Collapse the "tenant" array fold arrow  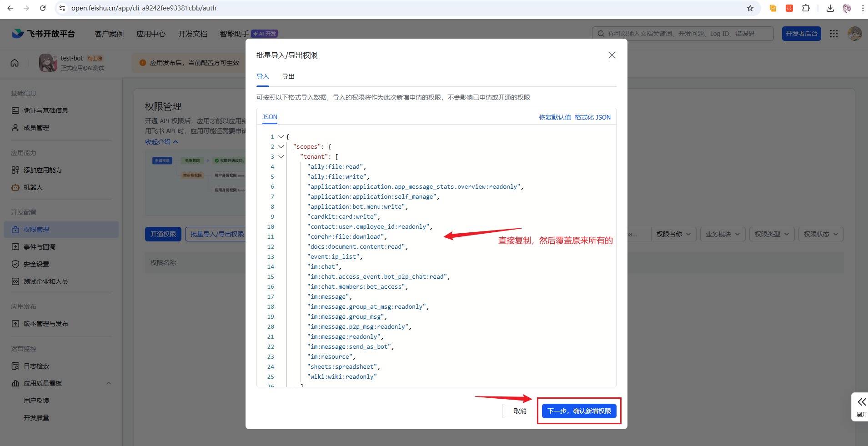(281, 156)
